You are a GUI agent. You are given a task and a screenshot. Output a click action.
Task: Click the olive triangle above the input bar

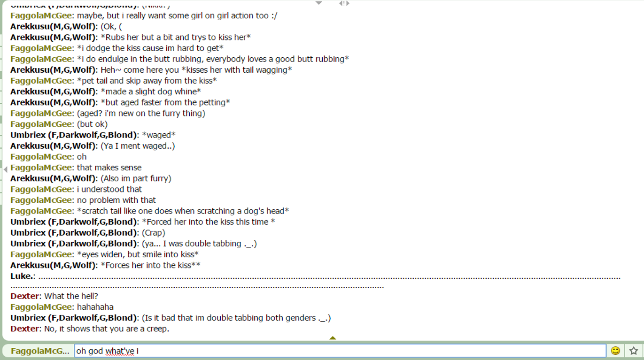pos(333,337)
